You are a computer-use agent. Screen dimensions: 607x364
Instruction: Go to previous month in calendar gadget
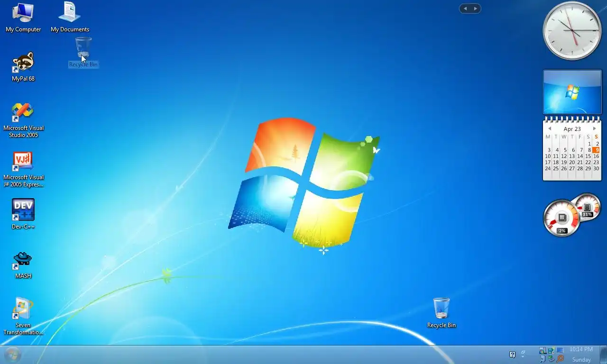[x=550, y=129]
